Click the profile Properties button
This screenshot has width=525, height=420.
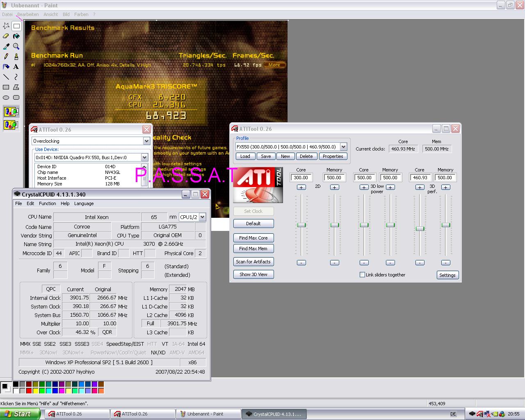tap(333, 156)
